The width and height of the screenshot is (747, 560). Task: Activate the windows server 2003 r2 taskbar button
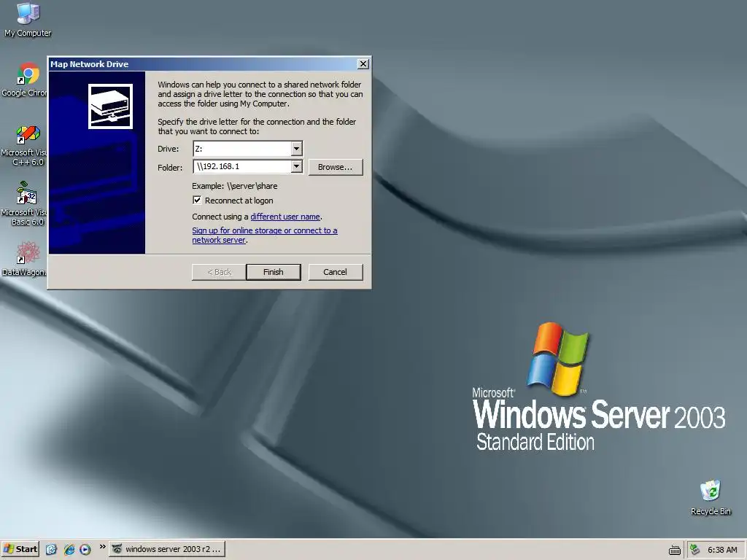click(167, 549)
